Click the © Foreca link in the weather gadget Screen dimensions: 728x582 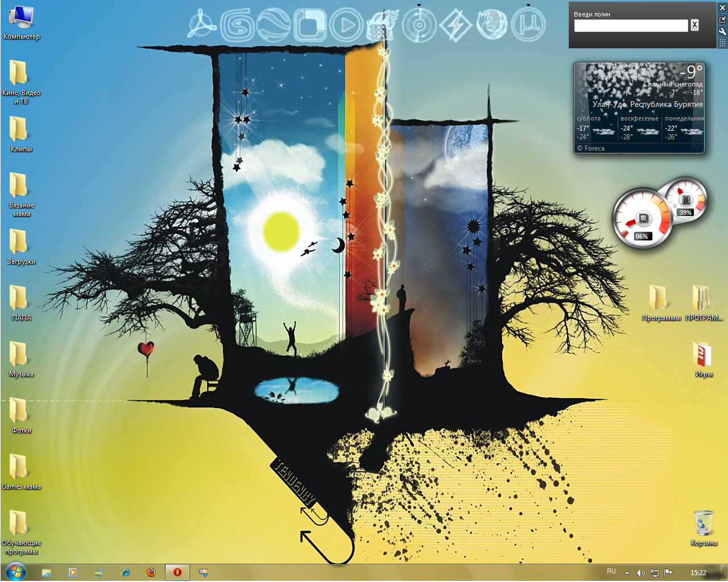click(592, 148)
